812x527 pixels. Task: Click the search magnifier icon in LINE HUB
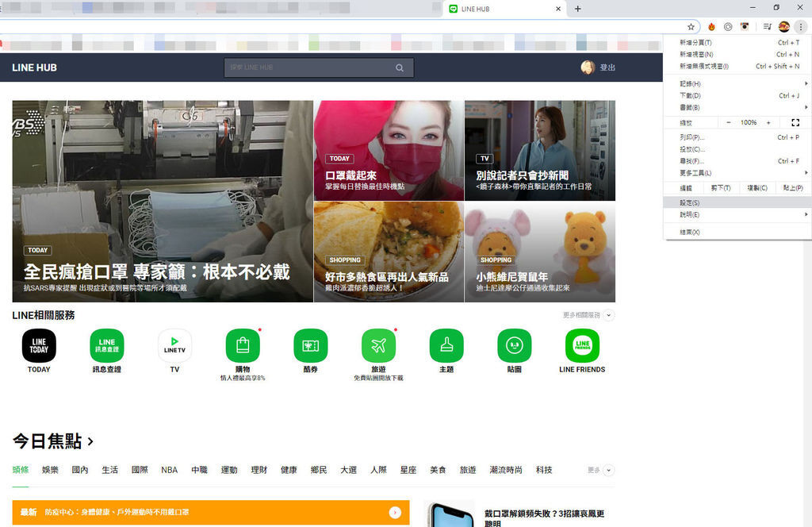point(400,68)
